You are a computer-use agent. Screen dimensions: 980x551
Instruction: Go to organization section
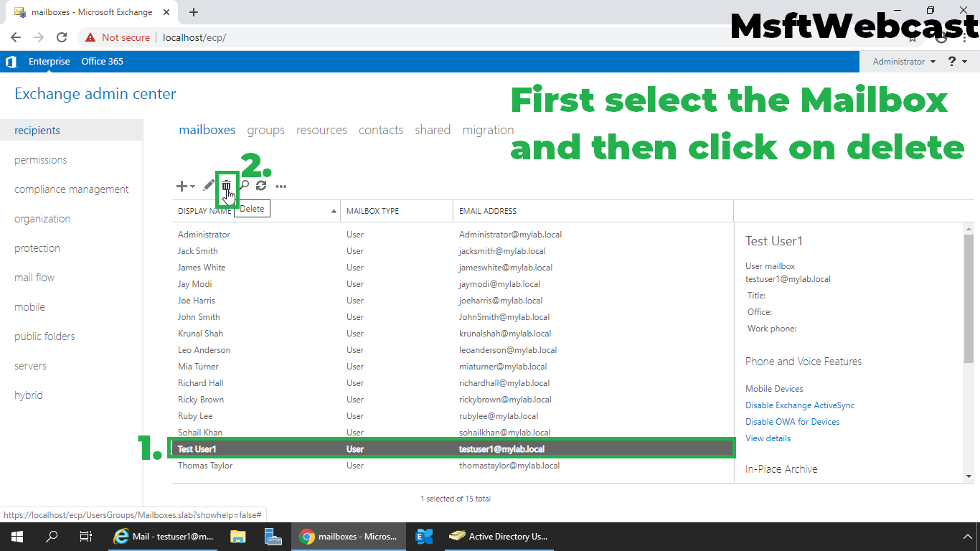[42, 219]
